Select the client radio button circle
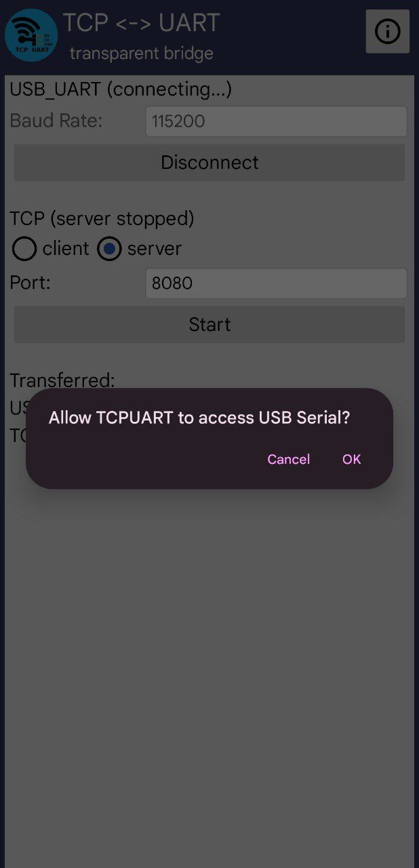 [x=24, y=250]
